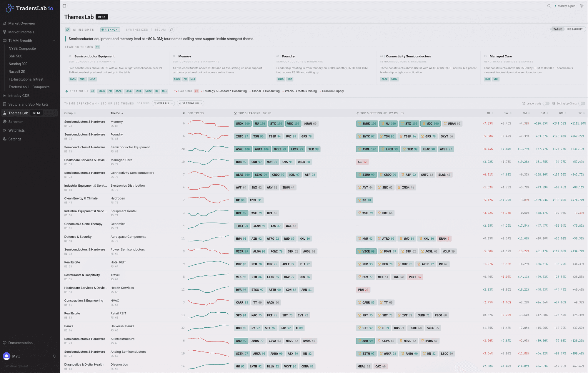Toggle the light/dark theme sun icon
Screen dimensions: 588x373
pos(582,6)
